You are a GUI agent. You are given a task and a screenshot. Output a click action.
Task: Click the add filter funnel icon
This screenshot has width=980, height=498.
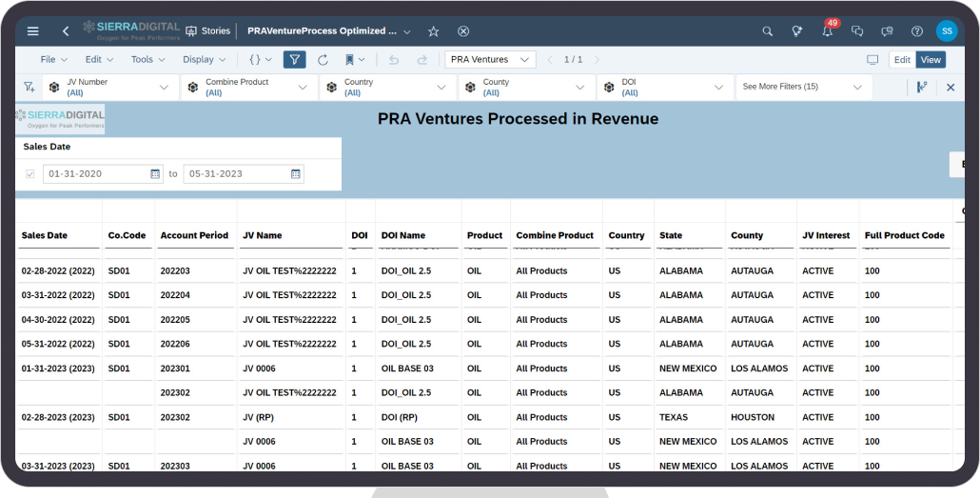click(29, 88)
